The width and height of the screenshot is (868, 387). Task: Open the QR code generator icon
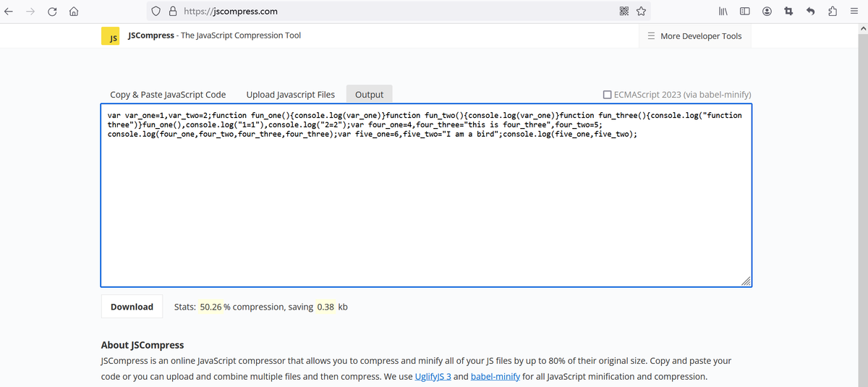[x=624, y=11]
